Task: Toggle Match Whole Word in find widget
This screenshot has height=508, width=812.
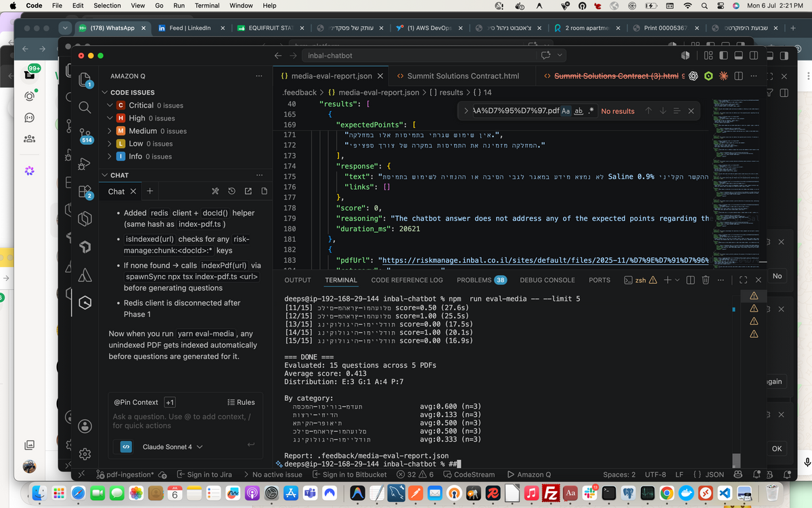Action: coord(579,111)
